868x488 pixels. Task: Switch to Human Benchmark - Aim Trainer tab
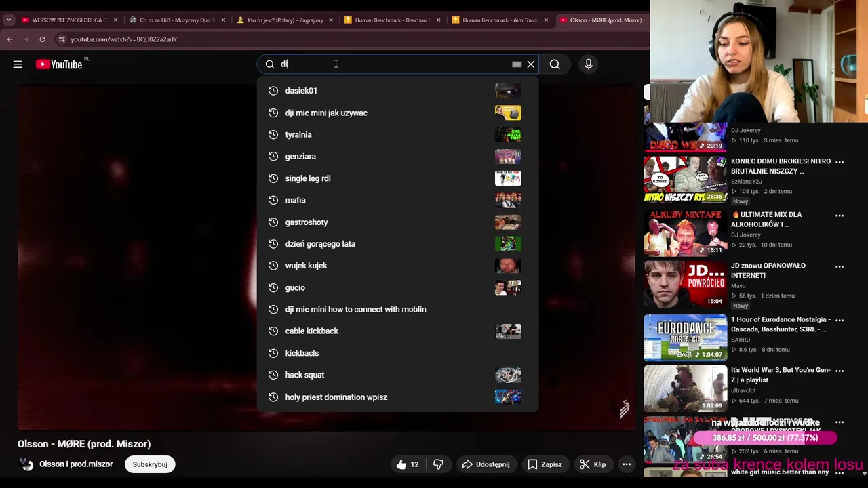[500, 20]
